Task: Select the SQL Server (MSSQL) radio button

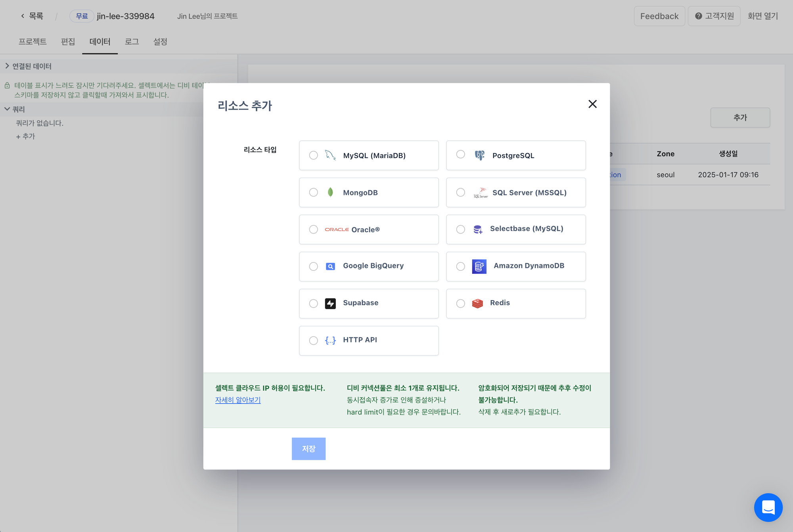Action: click(460, 192)
